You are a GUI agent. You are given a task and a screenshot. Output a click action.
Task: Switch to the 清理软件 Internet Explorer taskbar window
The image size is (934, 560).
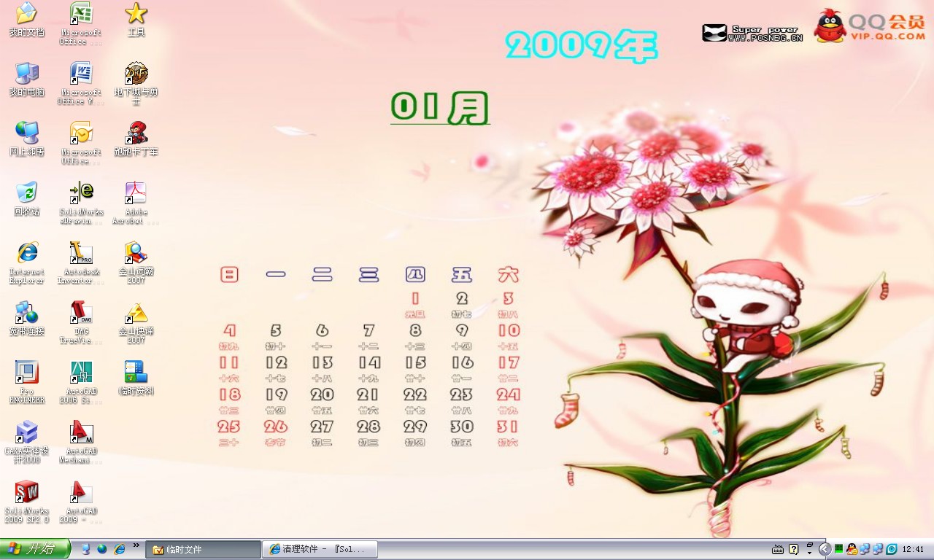tap(320, 550)
